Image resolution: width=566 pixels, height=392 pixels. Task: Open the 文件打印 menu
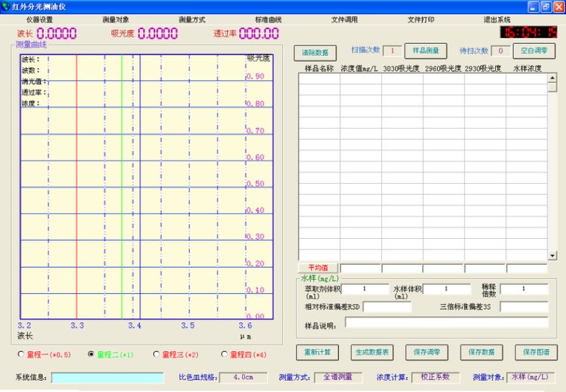tap(421, 20)
